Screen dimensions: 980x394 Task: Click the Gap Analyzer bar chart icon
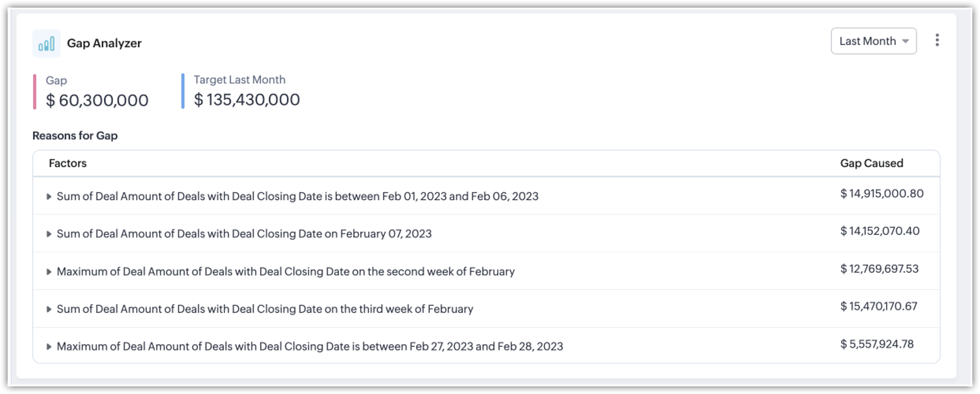47,44
